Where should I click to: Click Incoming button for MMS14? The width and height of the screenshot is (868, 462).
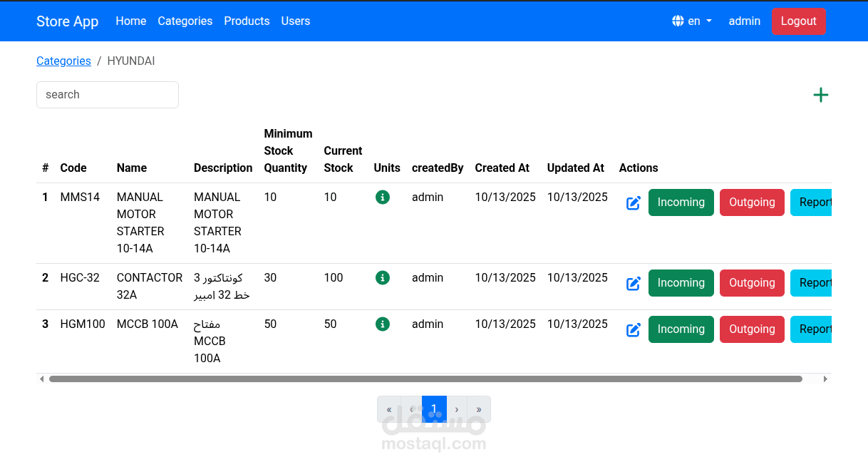[x=681, y=202]
